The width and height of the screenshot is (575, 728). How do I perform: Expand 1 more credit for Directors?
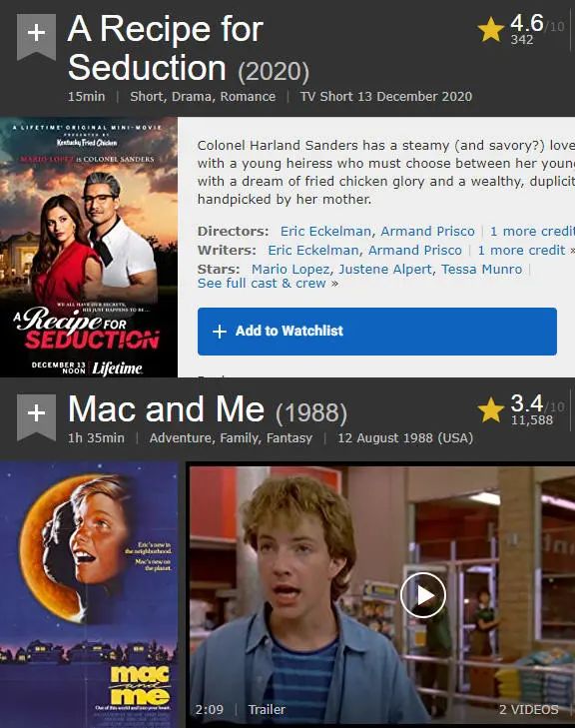tap(532, 232)
